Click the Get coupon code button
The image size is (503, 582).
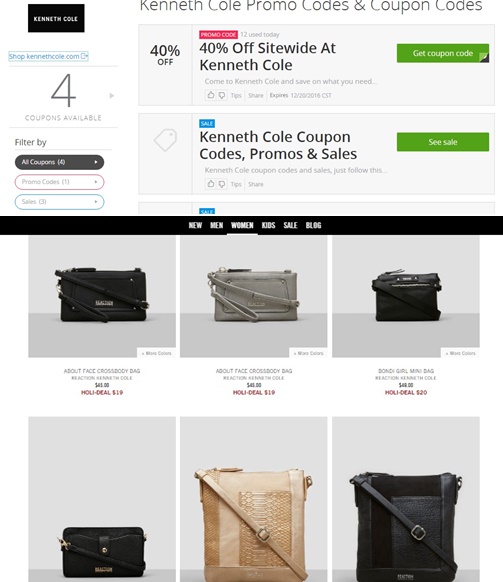pos(443,53)
